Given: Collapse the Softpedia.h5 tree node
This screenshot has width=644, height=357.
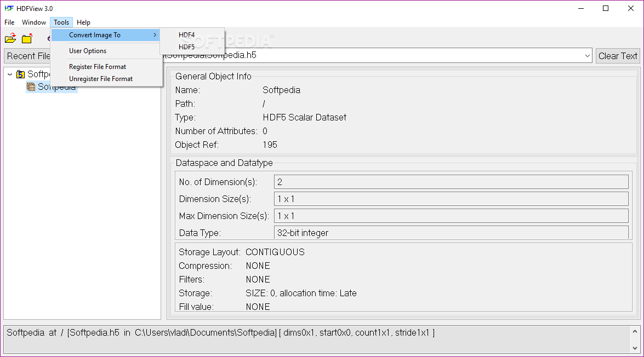Looking at the screenshot, I should 10,74.
